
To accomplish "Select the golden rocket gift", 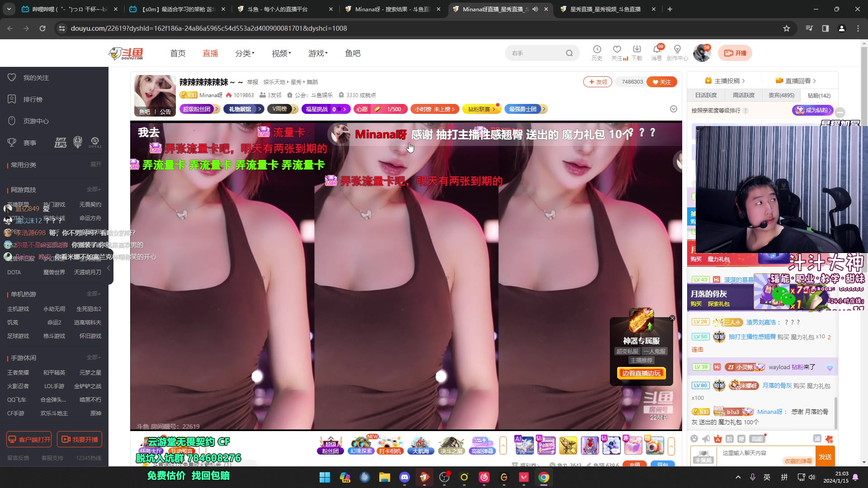I will [568, 446].
